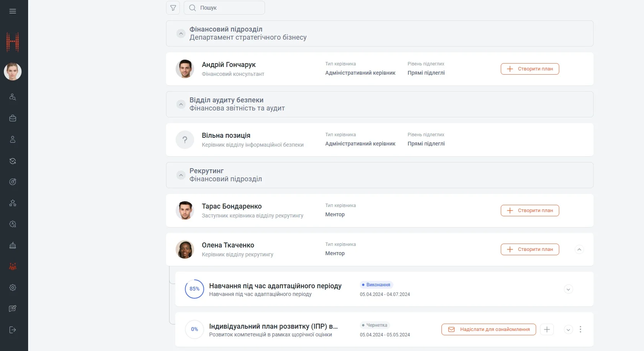Open the target goals icon in sidebar
This screenshot has width=644, height=351.
[13, 182]
